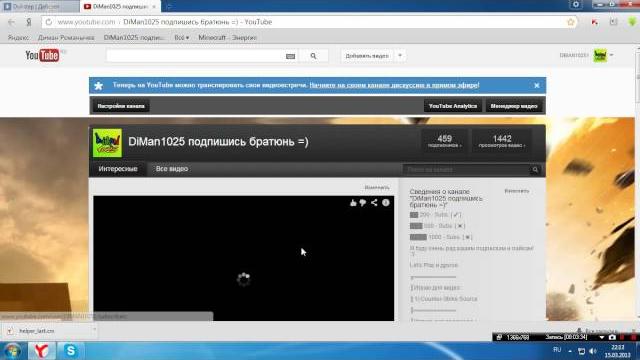Click the taskbar clock showing 22:03
The height and width of the screenshot is (360, 640).
click(x=618, y=351)
